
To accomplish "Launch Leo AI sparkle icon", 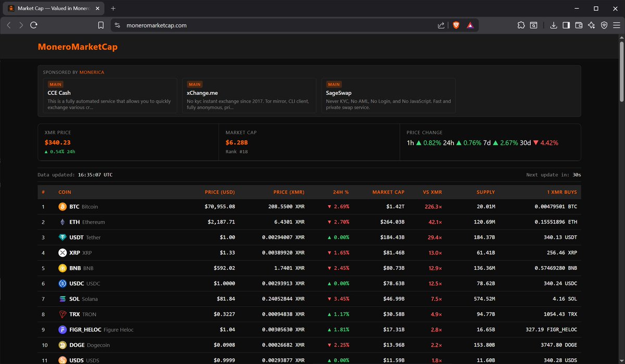I will click(591, 25).
